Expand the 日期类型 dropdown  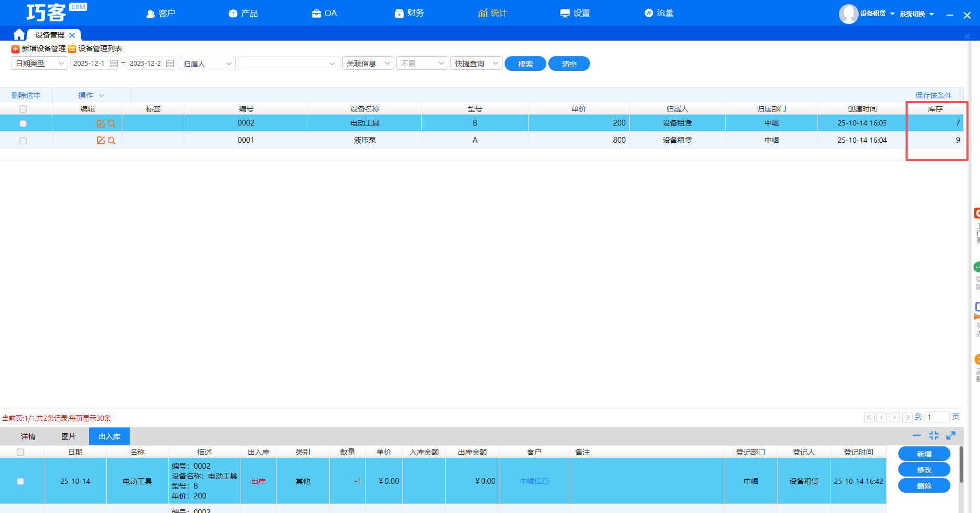(40, 64)
